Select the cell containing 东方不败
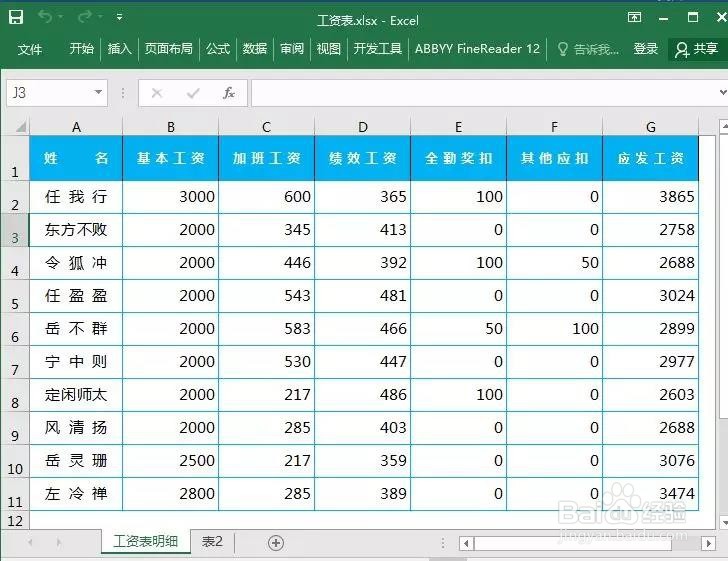 point(76,230)
